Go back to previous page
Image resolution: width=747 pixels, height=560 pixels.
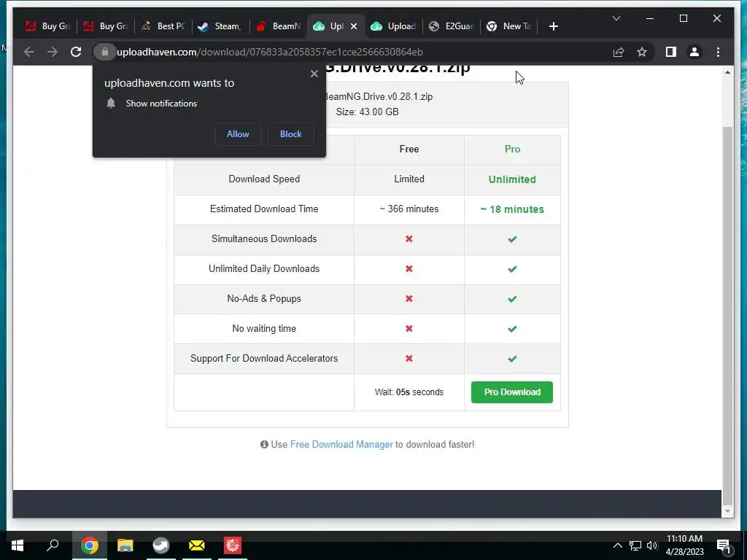29,52
